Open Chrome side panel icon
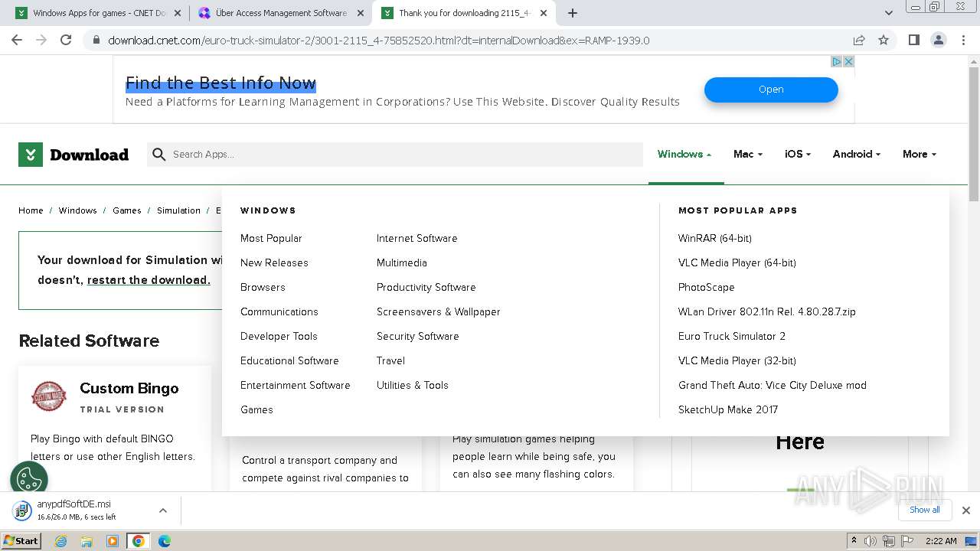This screenshot has width=980, height=551. point(913,40)
